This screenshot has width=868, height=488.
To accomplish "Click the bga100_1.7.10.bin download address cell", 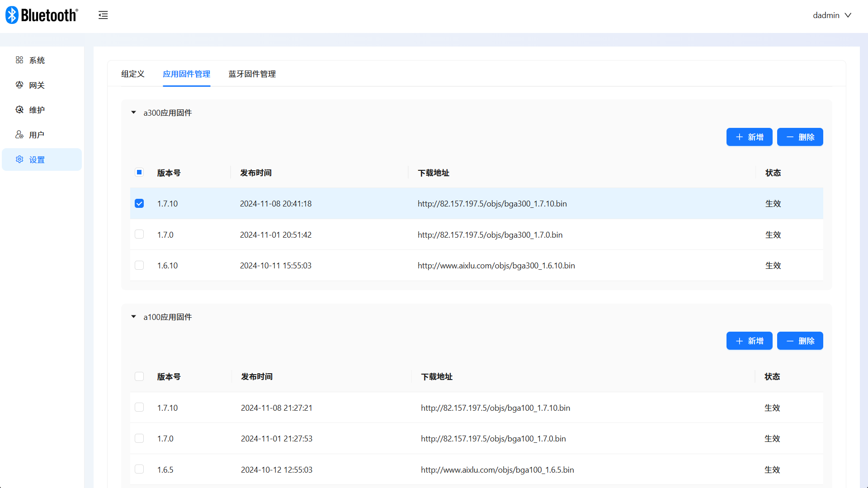I will [495, 408].
